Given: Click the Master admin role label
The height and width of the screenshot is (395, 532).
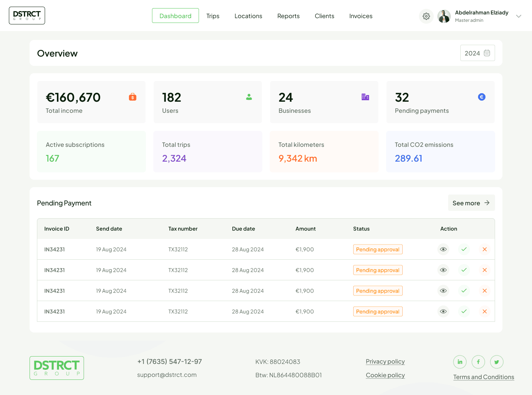Looking at the screenshot, I should 469,20.
